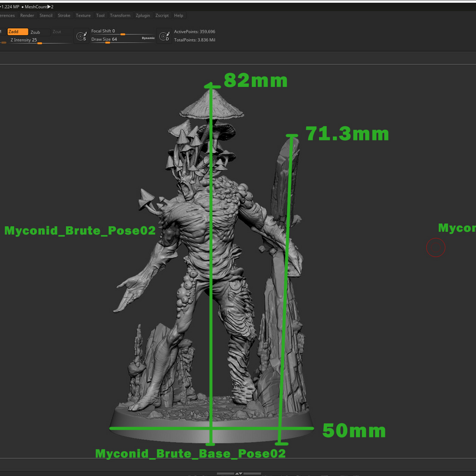Click the TotalPoints: 3.836 Mil readout
This screenshot has width=476, height=476.
coord(195,40)
